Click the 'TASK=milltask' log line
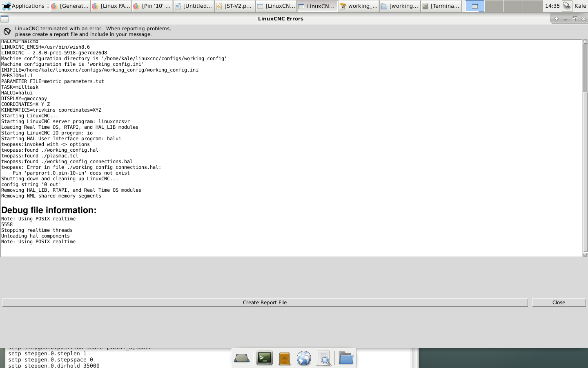The height and width of the screenshot is (368, 588). 20,87
